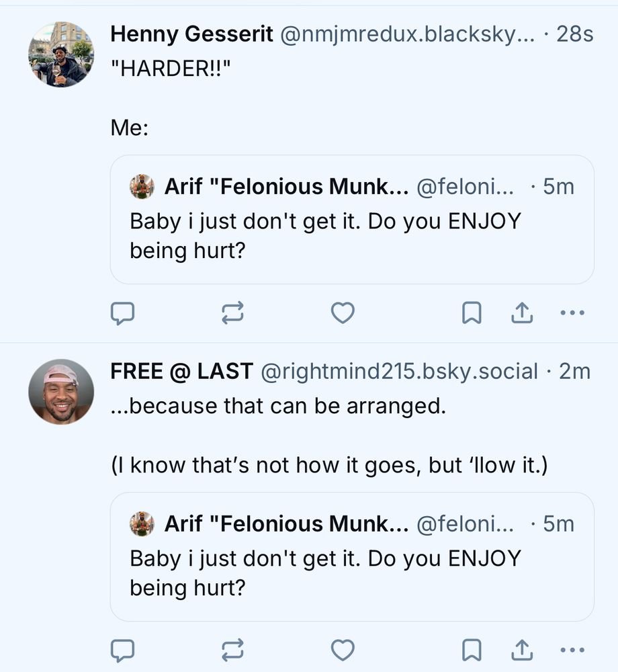Repost Henny Gesserit's "HARDER!!" post
This screenshot has width=618, height=672.
232,312
